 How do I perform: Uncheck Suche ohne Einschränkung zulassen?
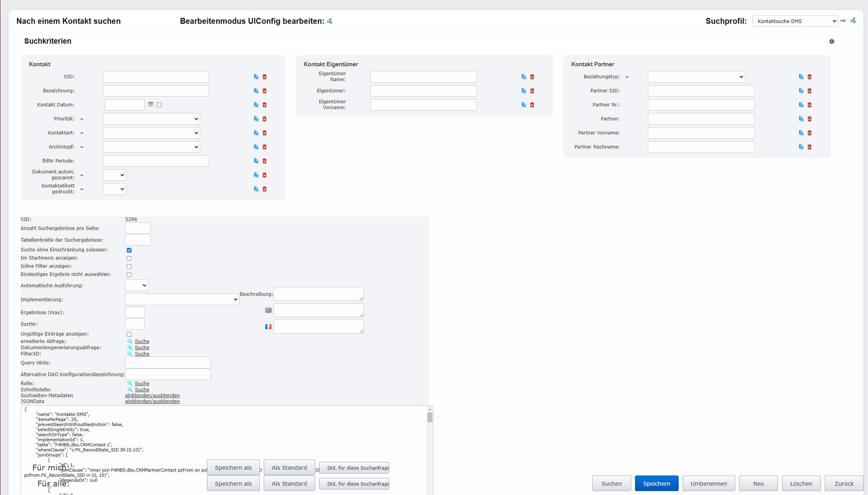[x=129, y=250]
